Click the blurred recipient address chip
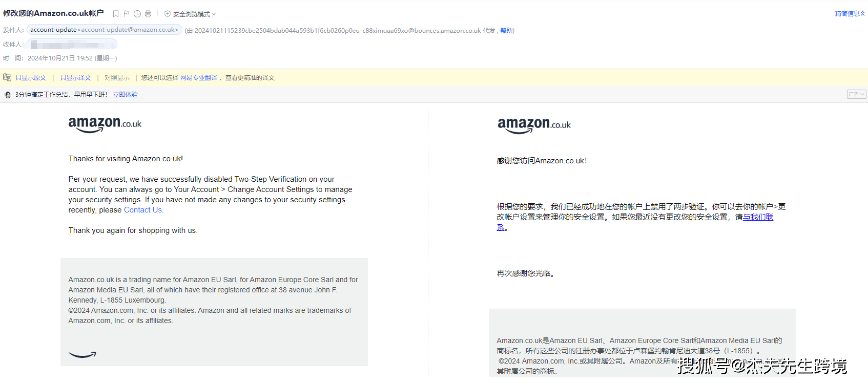This screenshot has width=868, height=384. coord(72,45)
